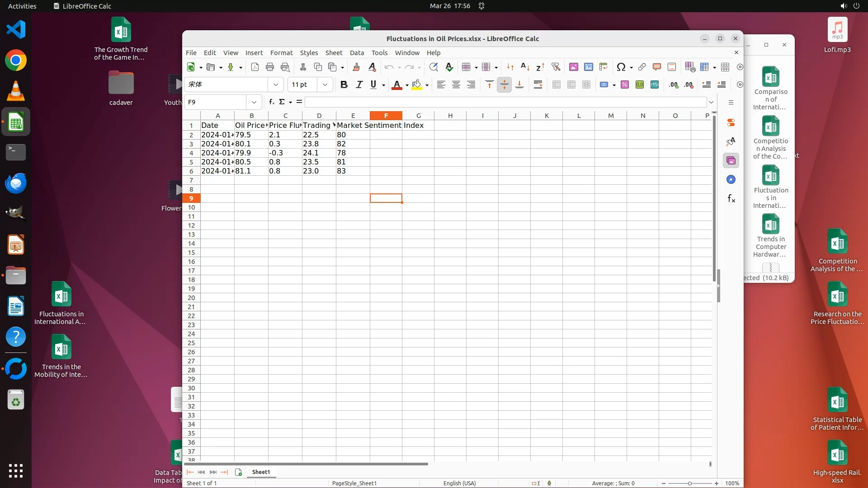Open the Name Box dropdown arrow

(x=254, y=102)
